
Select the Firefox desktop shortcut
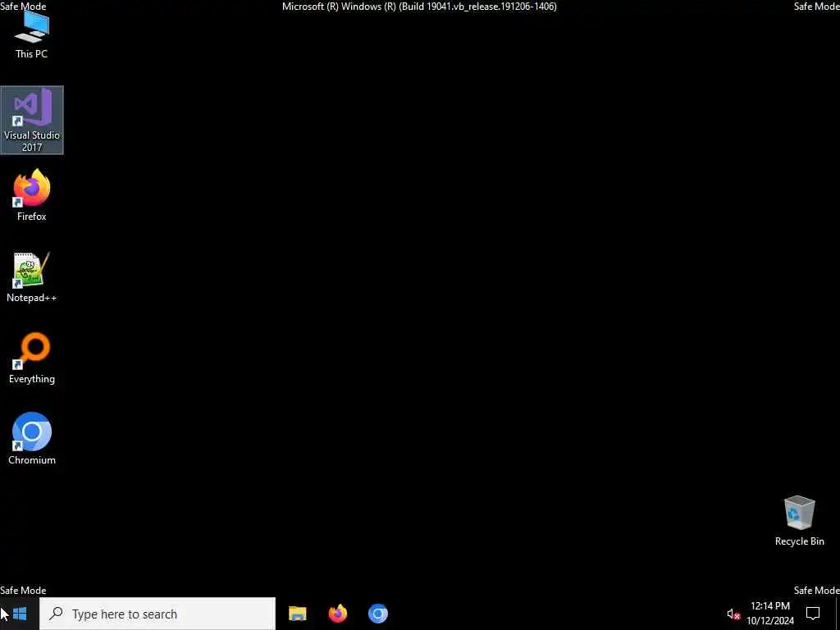pos(32,195)
